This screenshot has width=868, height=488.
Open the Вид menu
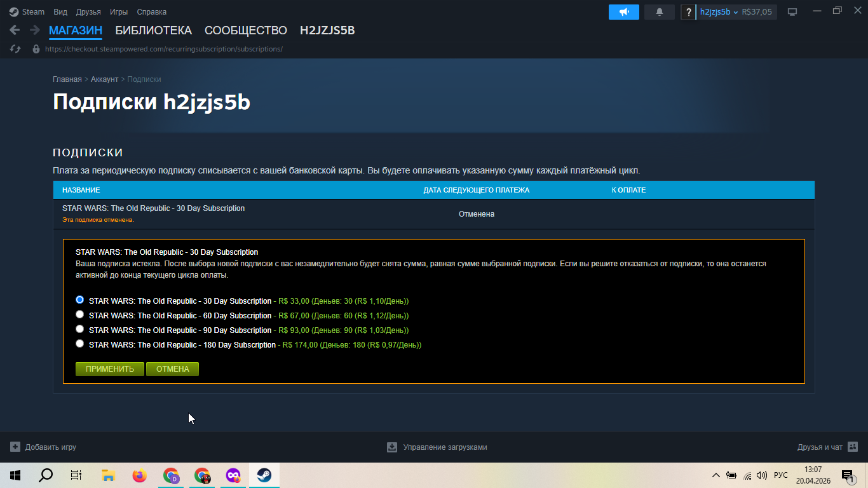click(60, 12)
